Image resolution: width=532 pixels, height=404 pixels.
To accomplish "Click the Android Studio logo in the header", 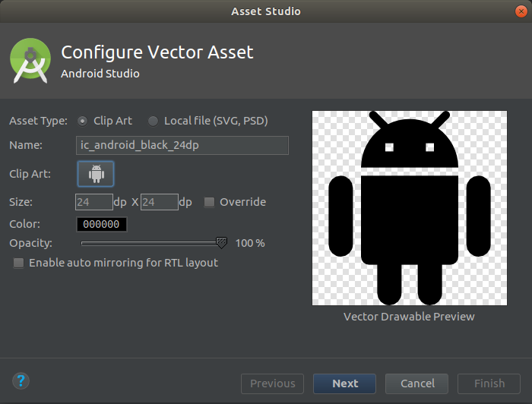I will click(30, 60).
